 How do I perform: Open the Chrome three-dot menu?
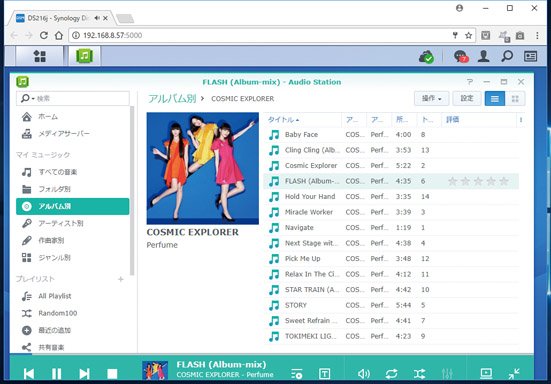(x=537, y=35)
